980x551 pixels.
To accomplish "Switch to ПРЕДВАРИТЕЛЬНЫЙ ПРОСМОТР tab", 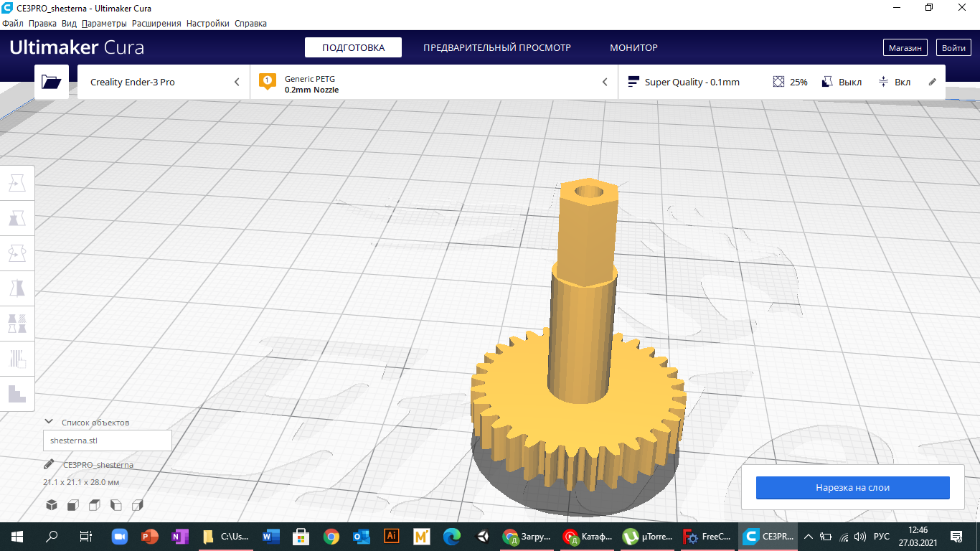I will point(496,47).
